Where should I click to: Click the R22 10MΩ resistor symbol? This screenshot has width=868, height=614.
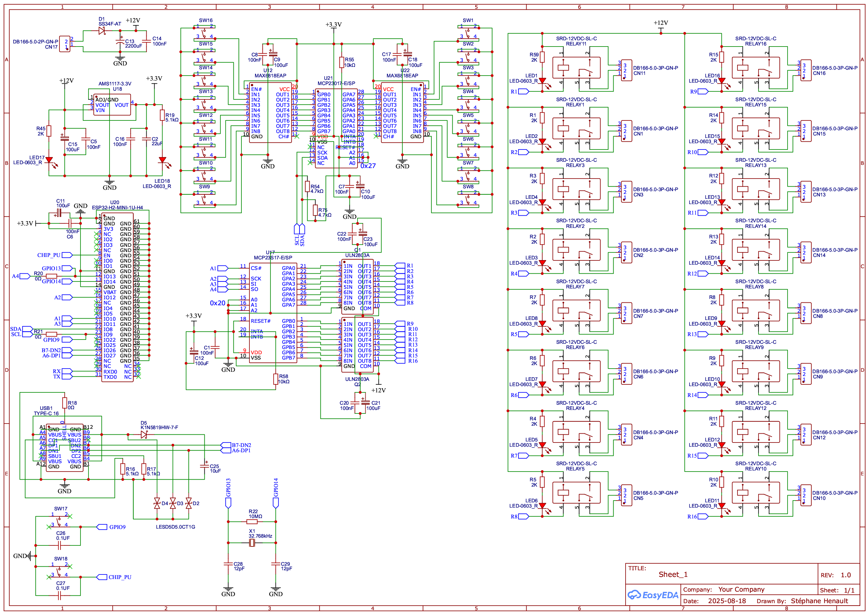[252, 522]
